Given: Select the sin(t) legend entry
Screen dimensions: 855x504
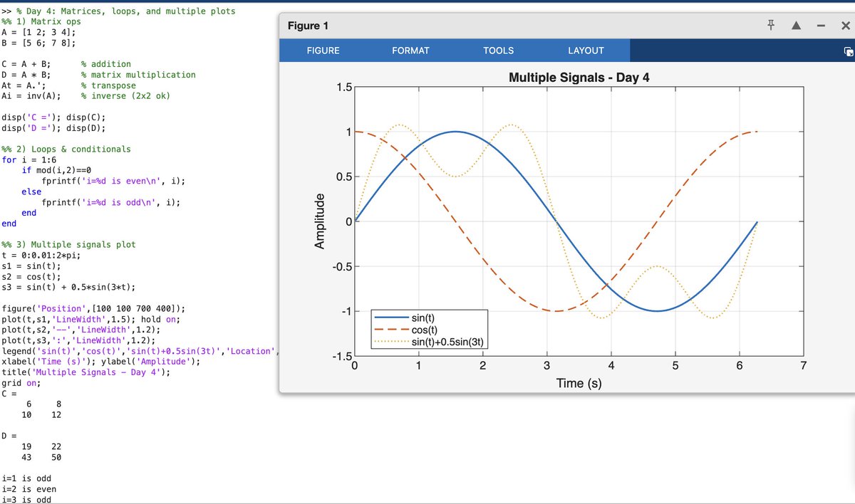Looking at the screenshot, I should click(x=424, y=317).
